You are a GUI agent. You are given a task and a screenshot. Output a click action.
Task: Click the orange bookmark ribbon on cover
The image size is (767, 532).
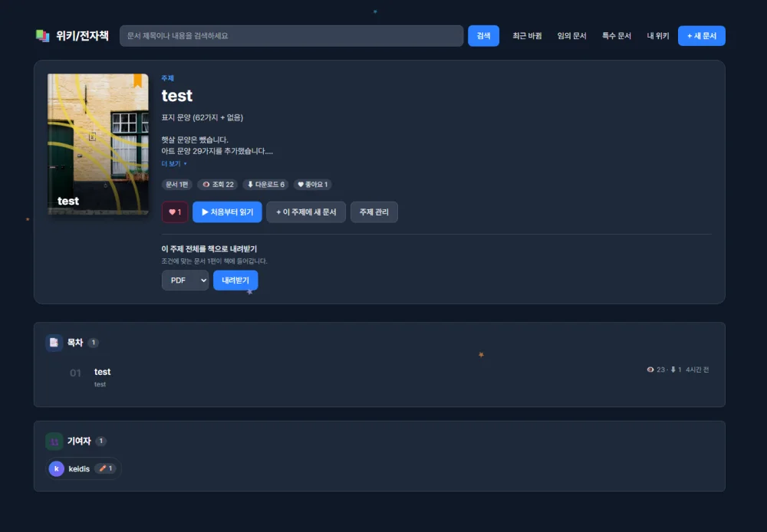(137, 80)
